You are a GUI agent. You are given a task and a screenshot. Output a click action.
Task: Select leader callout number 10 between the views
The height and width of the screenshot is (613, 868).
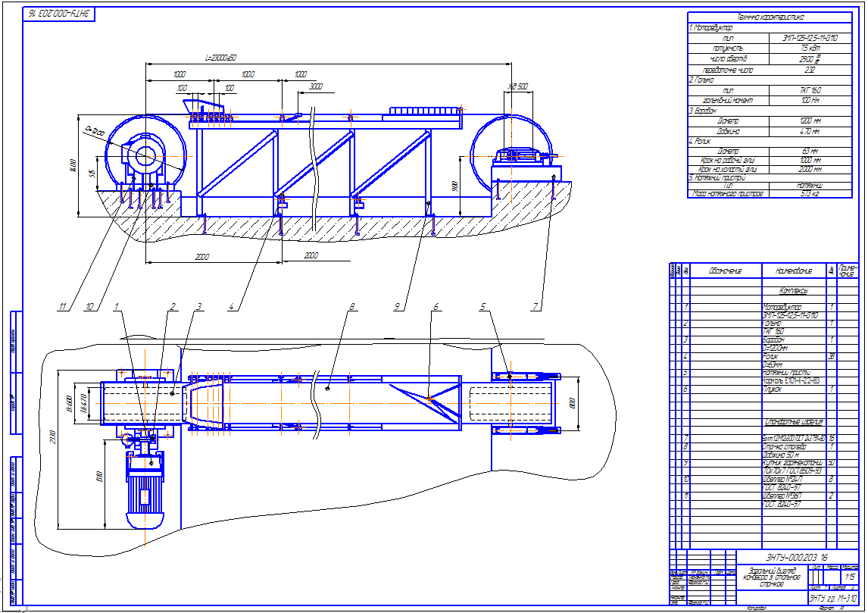point(89,306)
